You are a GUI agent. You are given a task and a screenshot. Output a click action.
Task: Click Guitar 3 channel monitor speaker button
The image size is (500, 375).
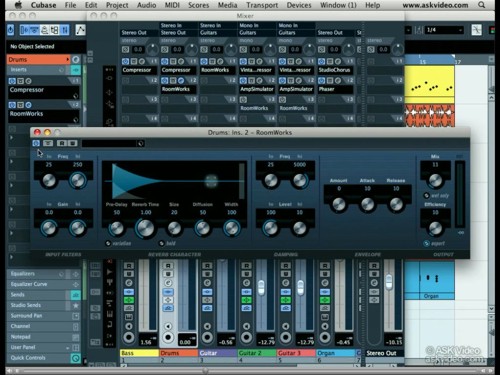[286, 326]
